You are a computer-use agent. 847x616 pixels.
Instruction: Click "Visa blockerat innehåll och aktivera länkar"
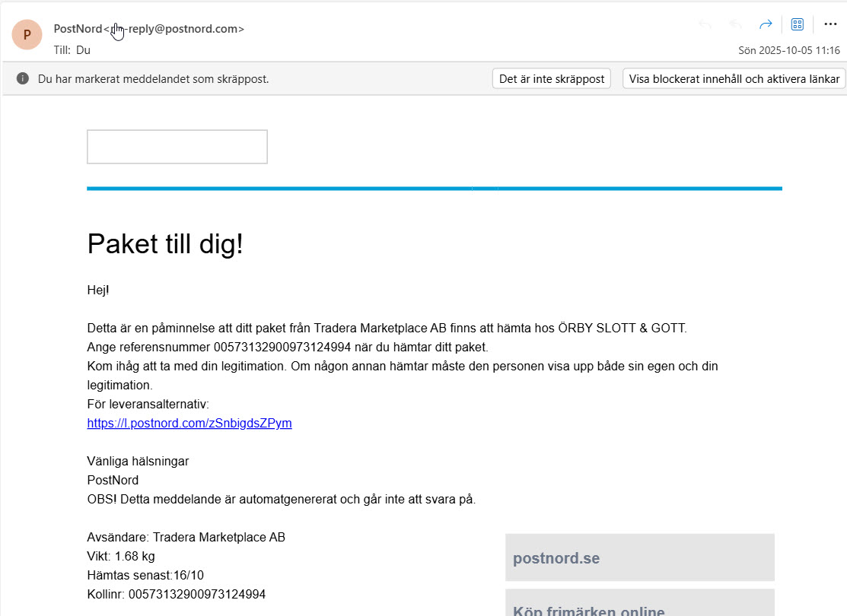click(x=734, y=78)
